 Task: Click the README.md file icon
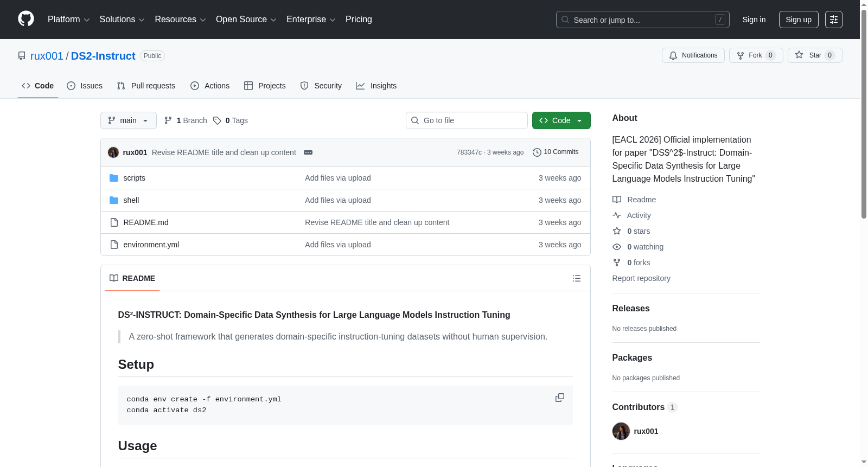click(114, 222)
